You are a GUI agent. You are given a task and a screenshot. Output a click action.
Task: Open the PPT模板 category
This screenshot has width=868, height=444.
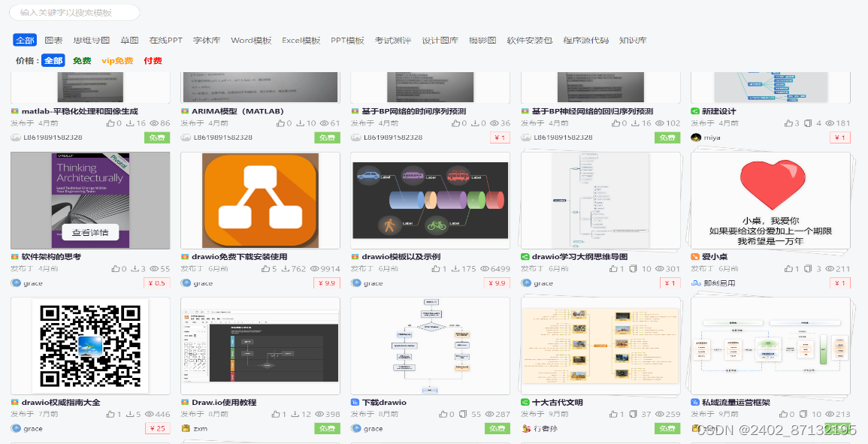tap(347, 41)
